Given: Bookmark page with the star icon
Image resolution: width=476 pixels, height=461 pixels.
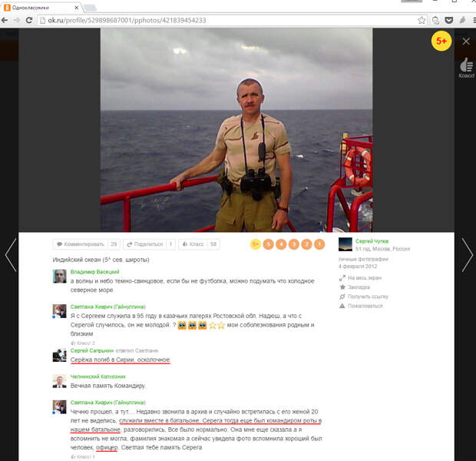Looking at the screenshot, I should coord(421,20).
